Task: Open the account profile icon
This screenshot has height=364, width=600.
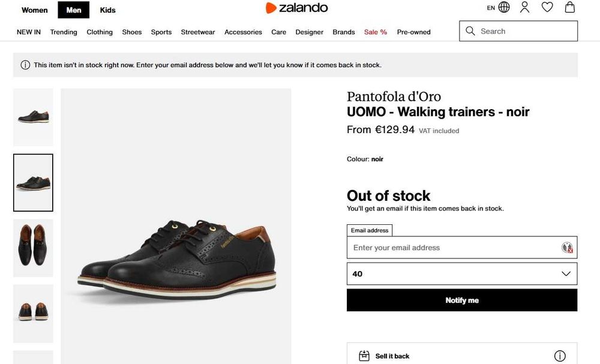Action: point(525,8)
